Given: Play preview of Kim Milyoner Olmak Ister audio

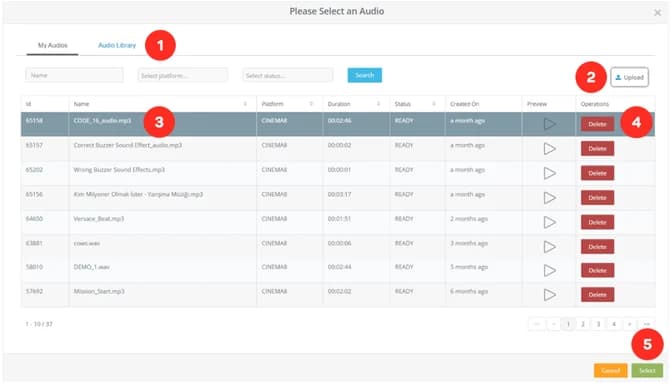Looking at the screenshot, I should (x=550, y=197).
